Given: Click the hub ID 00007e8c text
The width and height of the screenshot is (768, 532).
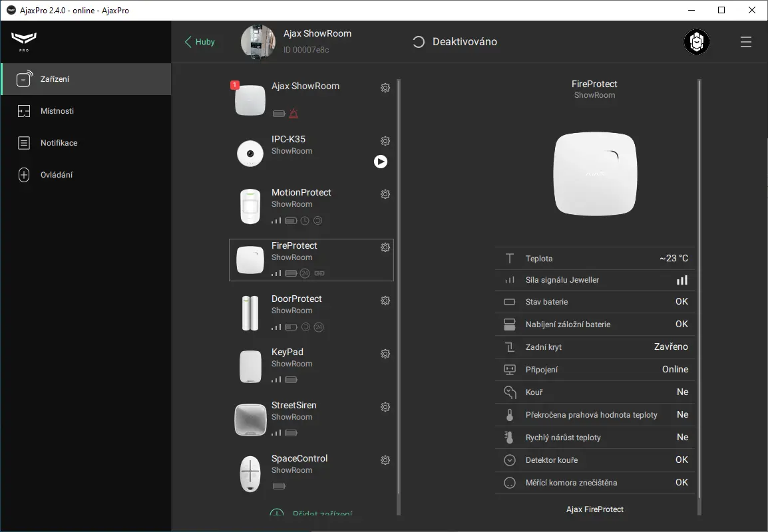Looking at the screenshot, I should coord(306,50).
